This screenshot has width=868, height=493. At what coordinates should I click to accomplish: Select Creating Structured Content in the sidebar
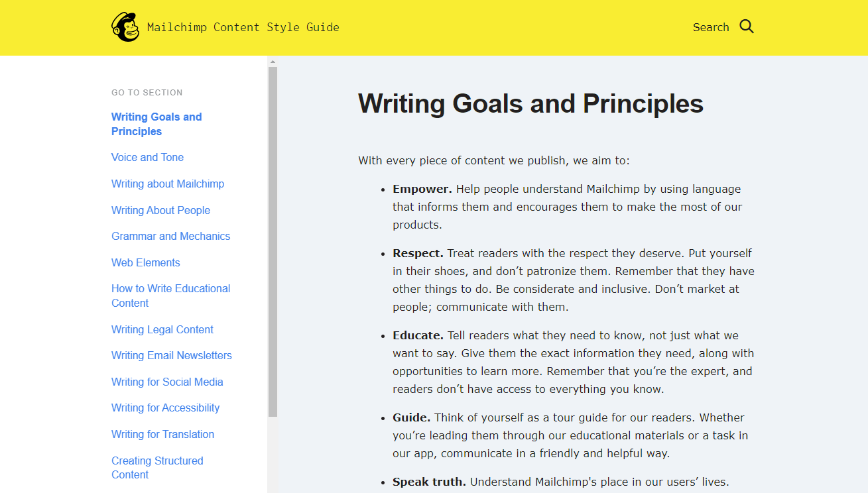(x=157, y=467)
